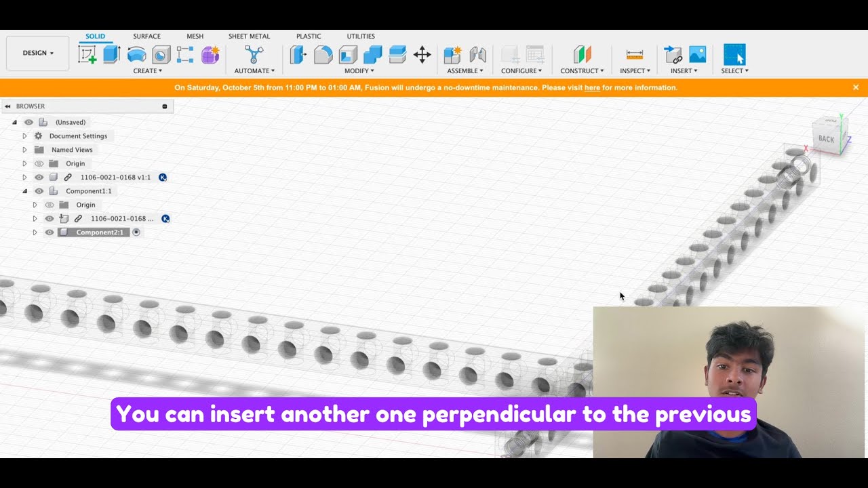
Task: Select the Automated Modeling tool icon
Action: [254, 55]
